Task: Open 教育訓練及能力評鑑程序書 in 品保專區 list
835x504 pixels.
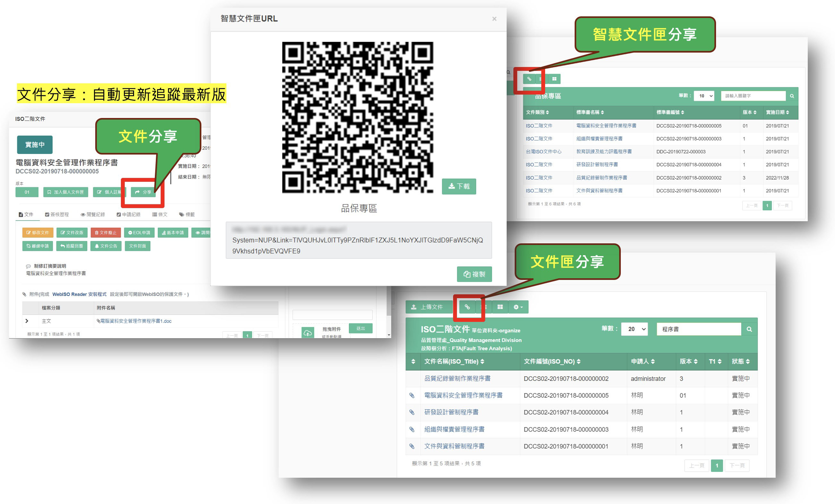Action: [x=603, y=152]
